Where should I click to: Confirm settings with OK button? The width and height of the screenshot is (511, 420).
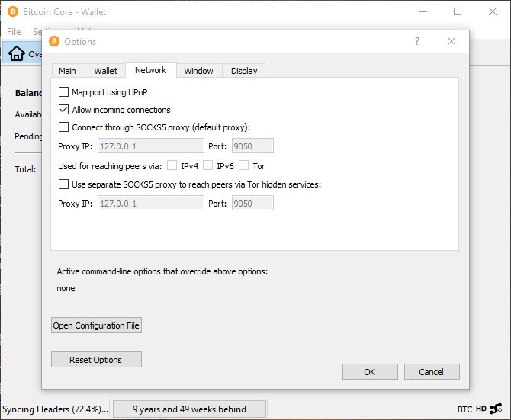(370, 372)
